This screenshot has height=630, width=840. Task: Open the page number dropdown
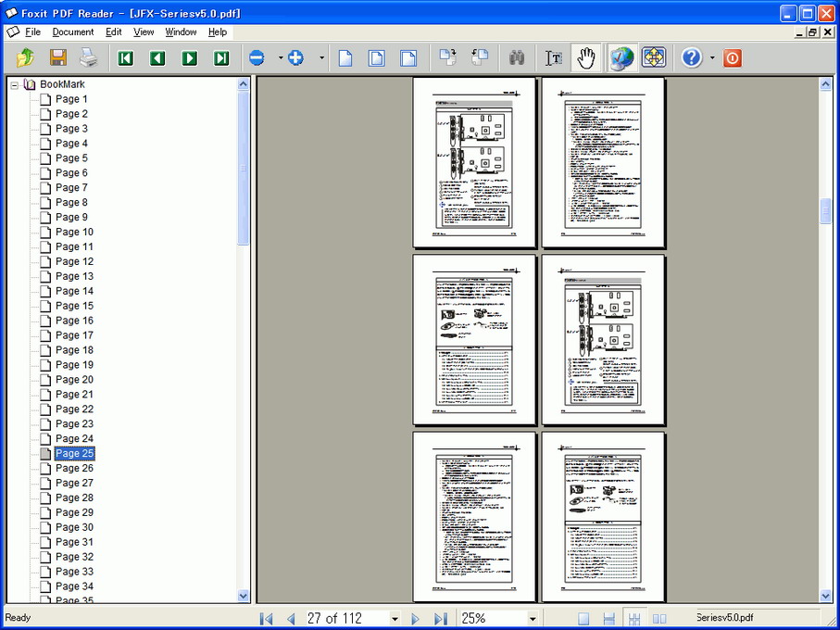click(395, 619)
